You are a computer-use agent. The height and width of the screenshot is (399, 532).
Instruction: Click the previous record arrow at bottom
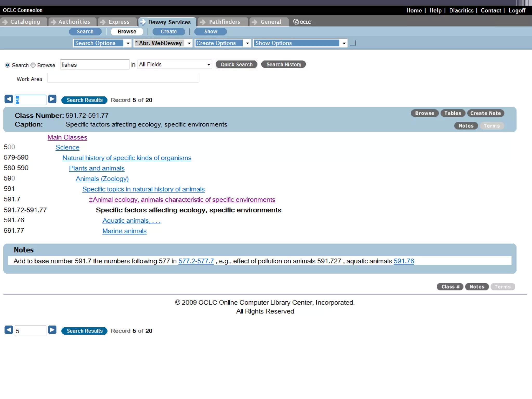pos(9,330)
